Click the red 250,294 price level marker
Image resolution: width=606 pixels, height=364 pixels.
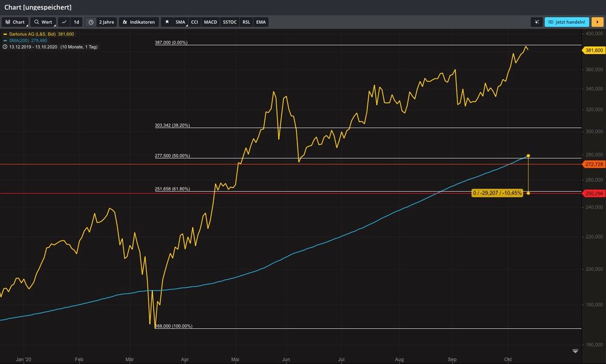click(593, 193)
